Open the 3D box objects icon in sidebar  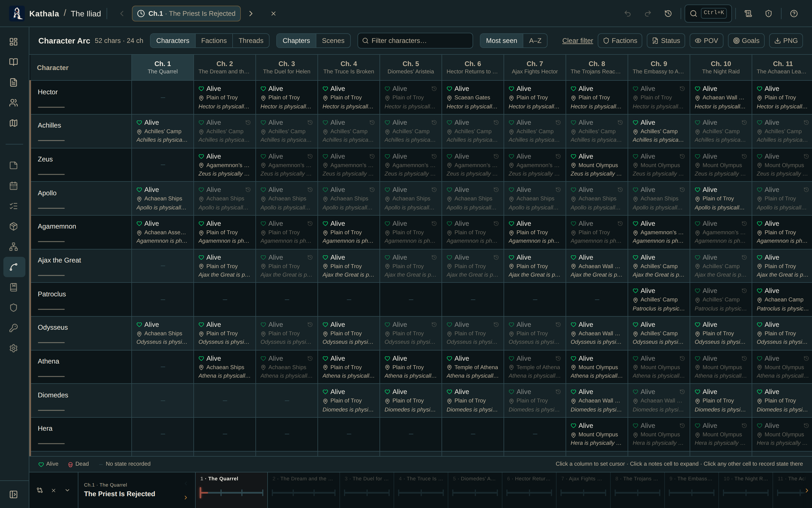(14, 226)
